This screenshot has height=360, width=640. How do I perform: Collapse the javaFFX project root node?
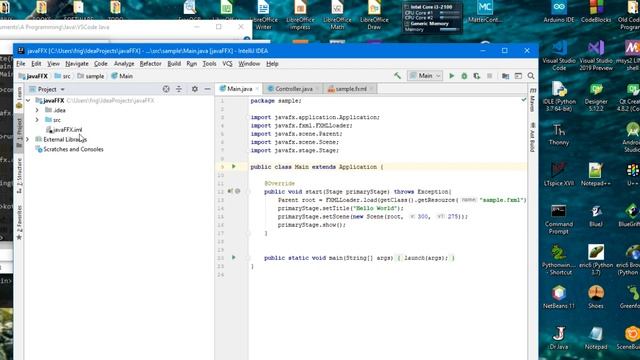point(28,100)
